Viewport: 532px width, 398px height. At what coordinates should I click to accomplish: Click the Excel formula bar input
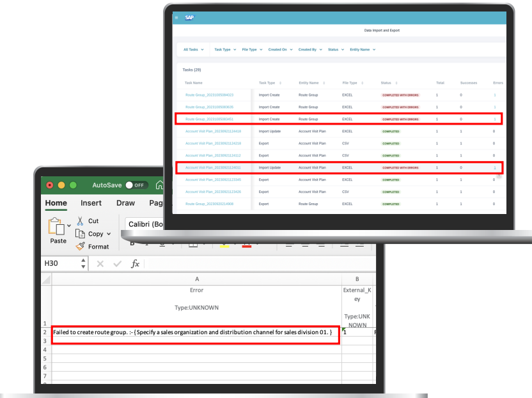pyautogui.click(x=260, y=263)
